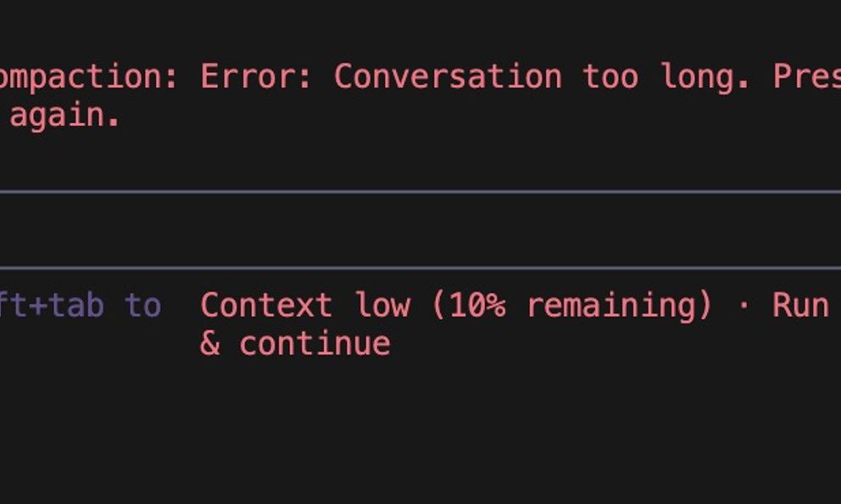Click the word "Conversation" in the error
841x504 pixels.
click(448, 77)
